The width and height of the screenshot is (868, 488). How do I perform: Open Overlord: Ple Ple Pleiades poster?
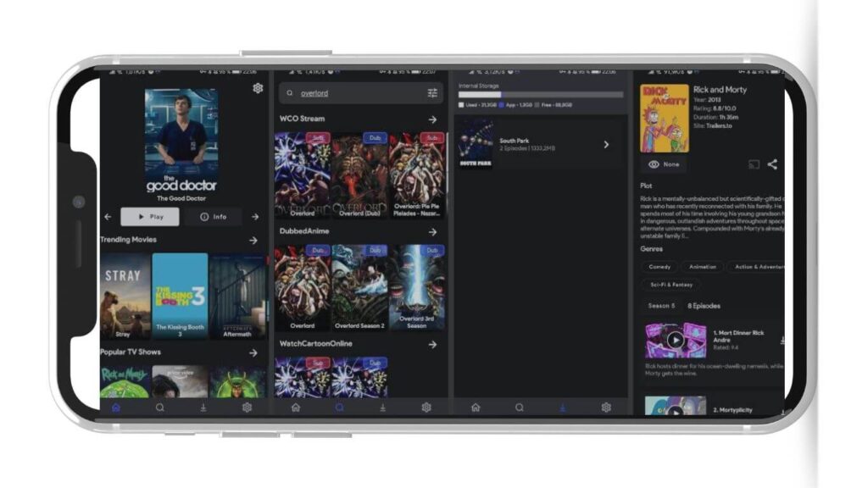pyautogui.click(x=417, y=175)
